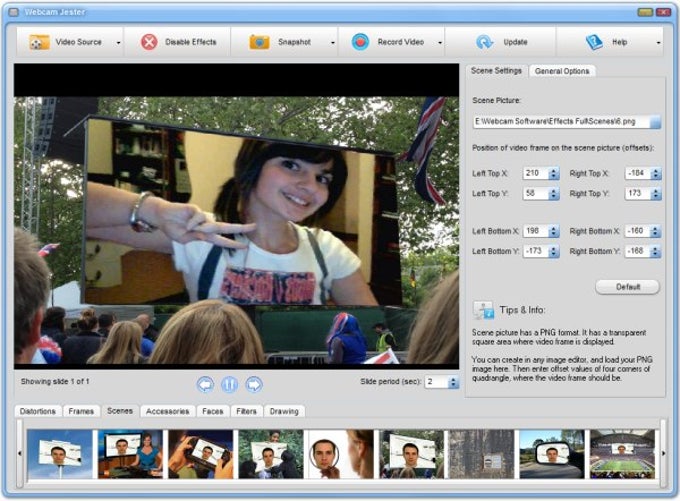Expand the Help dropdown arrow
The width and height of the screenshot is (680, 501).
pyautogui.click(x=658, y=43)
